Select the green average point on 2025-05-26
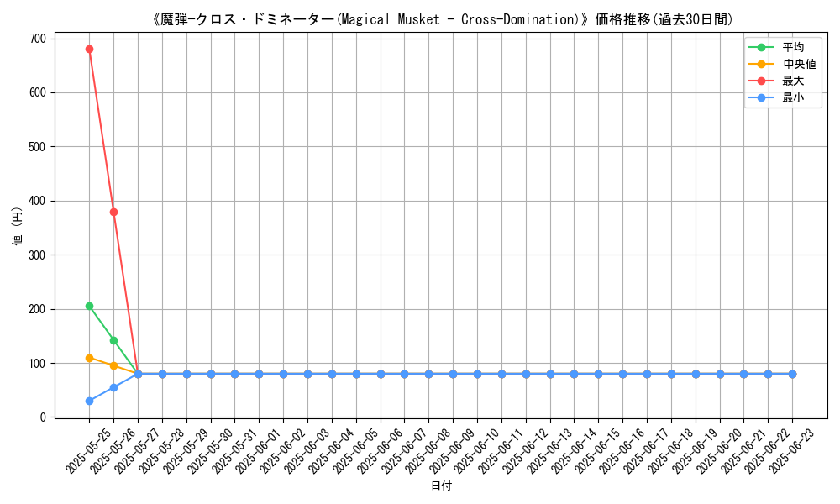 113,341
